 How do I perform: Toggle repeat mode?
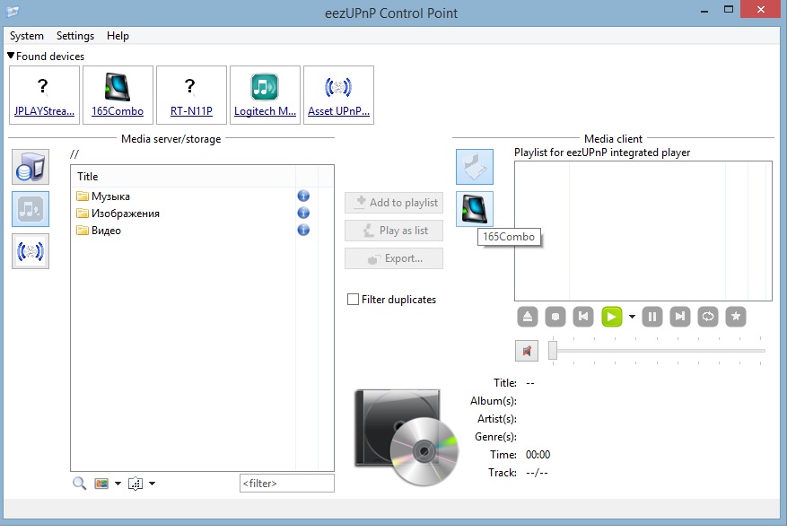point(708,317)
